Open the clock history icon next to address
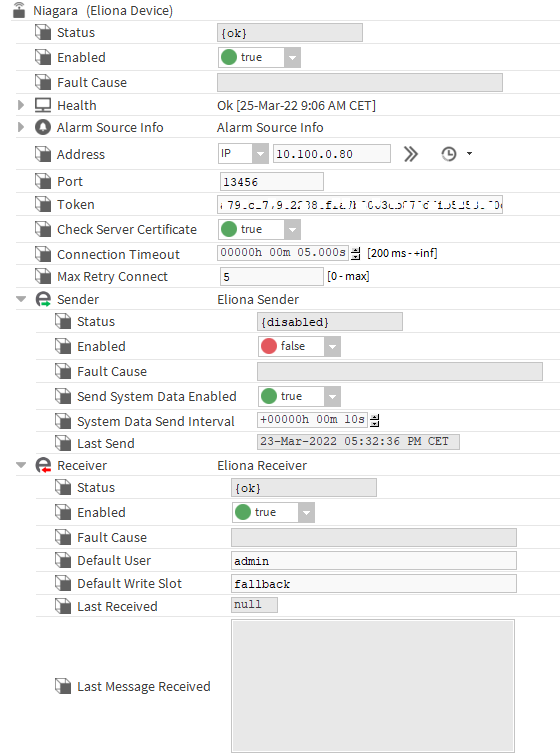Screen dimensions: 560x754 click(448, 154)
